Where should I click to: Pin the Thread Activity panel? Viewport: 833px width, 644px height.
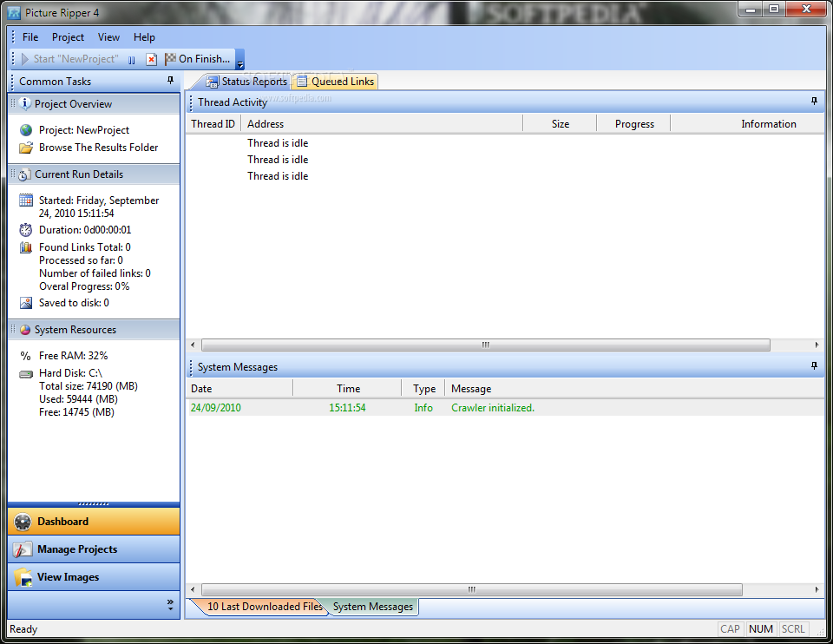tap(814, 101)
